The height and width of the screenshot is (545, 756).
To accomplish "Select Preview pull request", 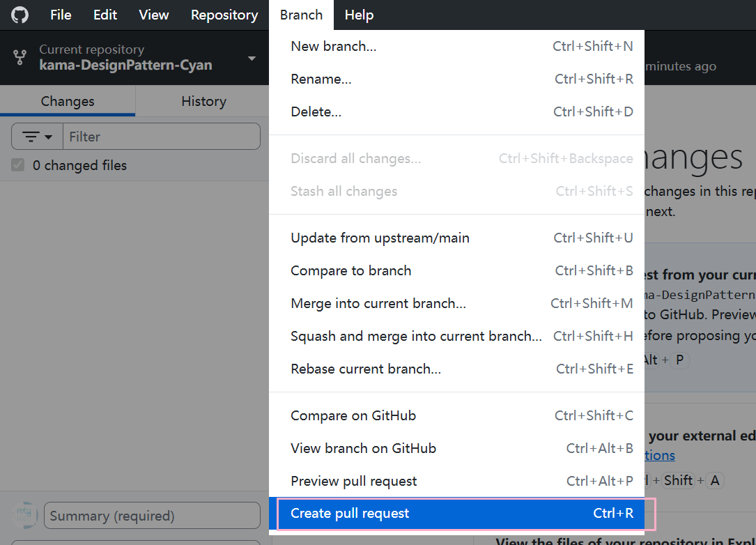I will (x=456, y=482).
